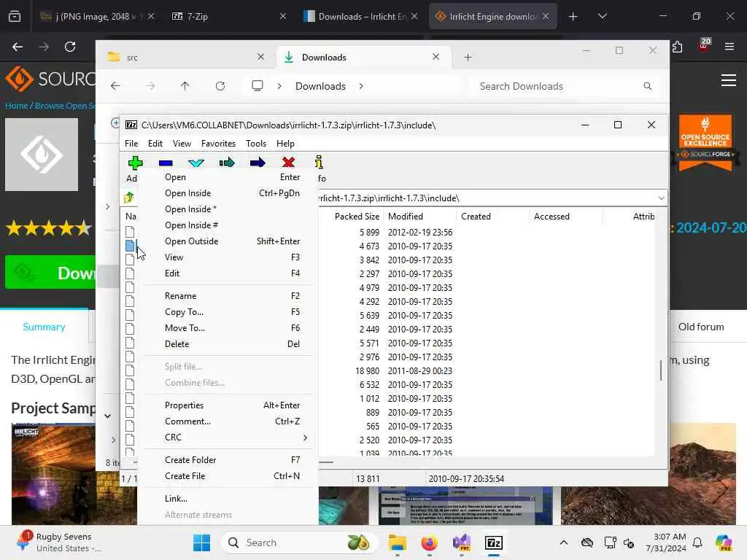
Task: Click Summary link on SourceForge page
Action: pyautogui.click(x=44, y=327)
